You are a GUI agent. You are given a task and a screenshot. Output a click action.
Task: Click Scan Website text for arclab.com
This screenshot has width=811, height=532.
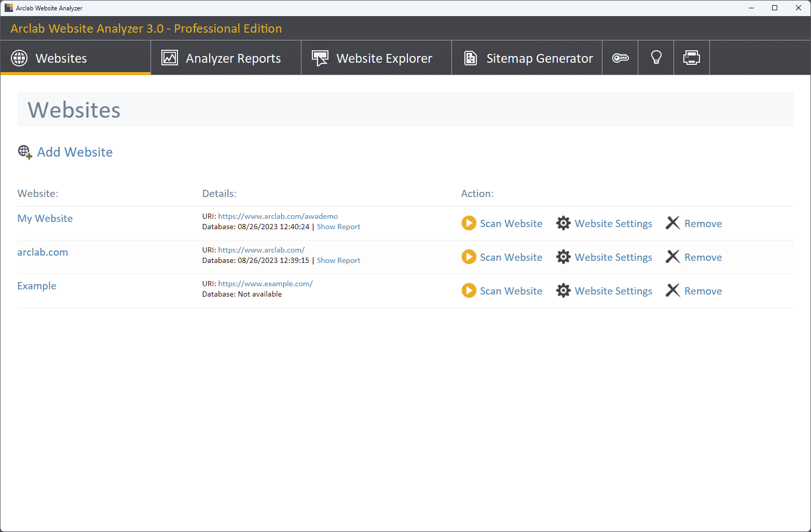[x=511, y=257]
